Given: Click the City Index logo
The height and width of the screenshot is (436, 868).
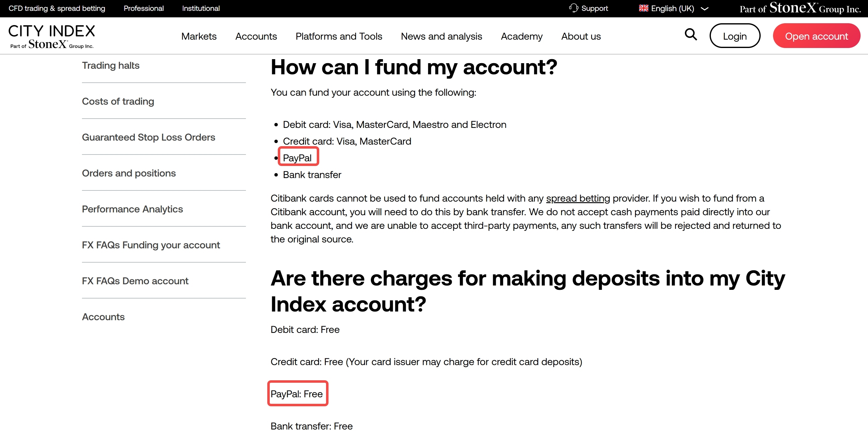Looking at the screenshot, I should (52, 37).
